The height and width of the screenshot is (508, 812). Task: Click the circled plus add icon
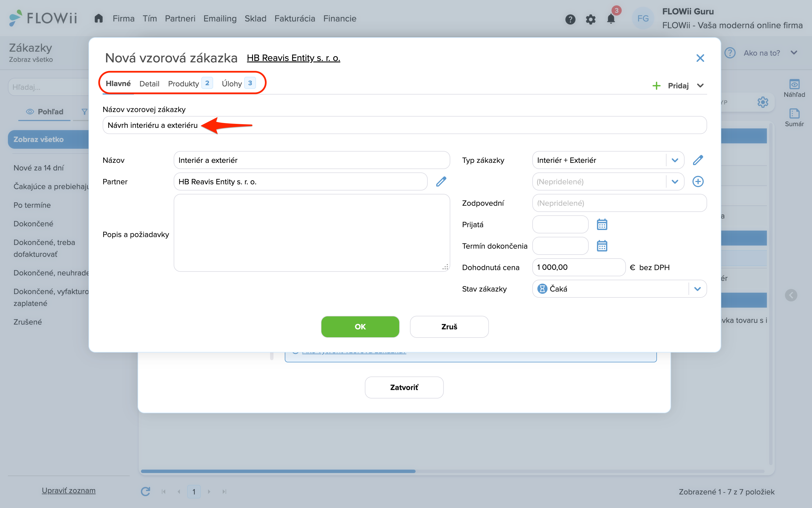698,181
